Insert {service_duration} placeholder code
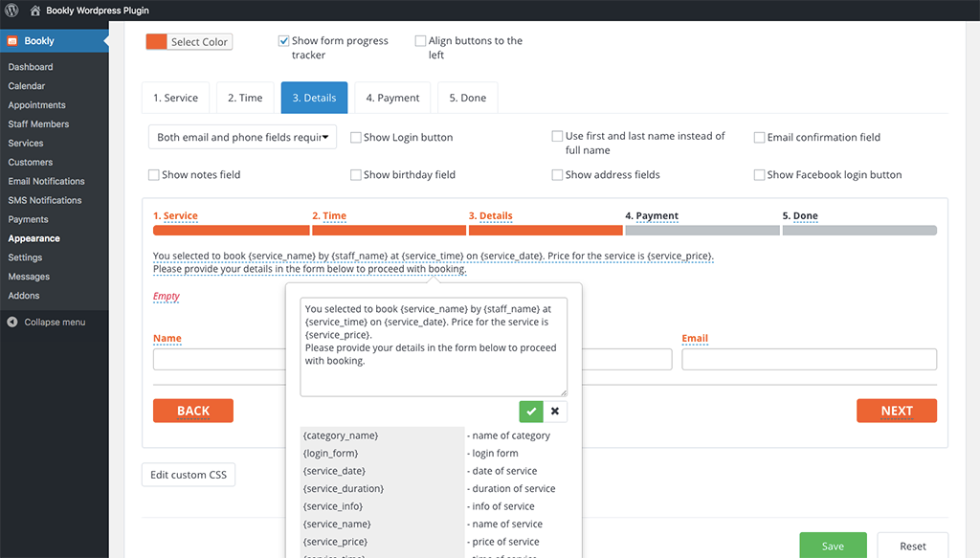980x558 pixels. click(344, 488)
